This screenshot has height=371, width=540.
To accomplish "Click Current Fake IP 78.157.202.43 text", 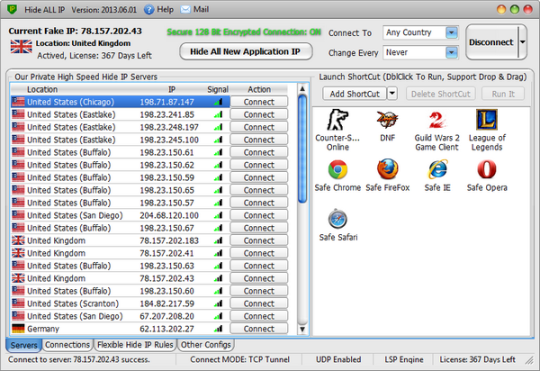I will coord(75,31).
